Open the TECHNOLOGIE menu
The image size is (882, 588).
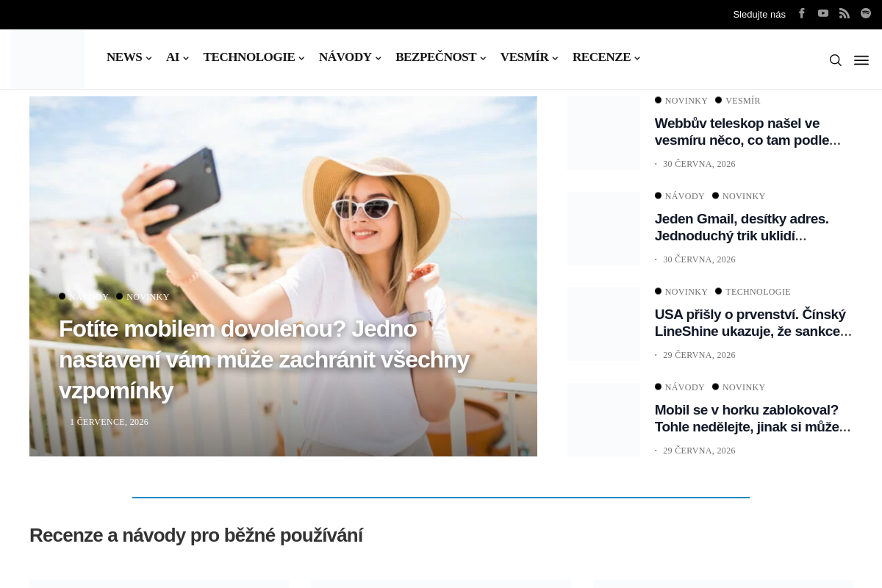[249, 57]
